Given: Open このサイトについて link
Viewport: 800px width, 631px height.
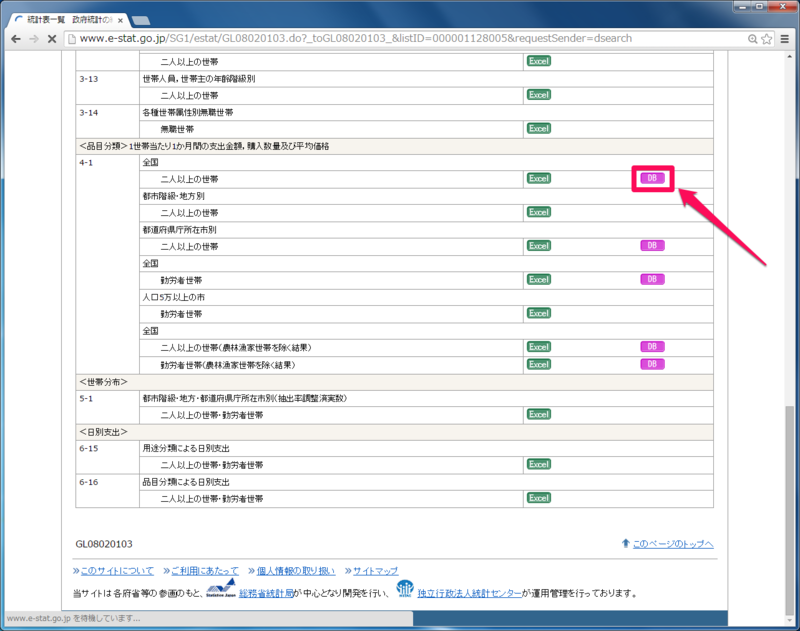Looking at the screenshot, I should point(117,571).
